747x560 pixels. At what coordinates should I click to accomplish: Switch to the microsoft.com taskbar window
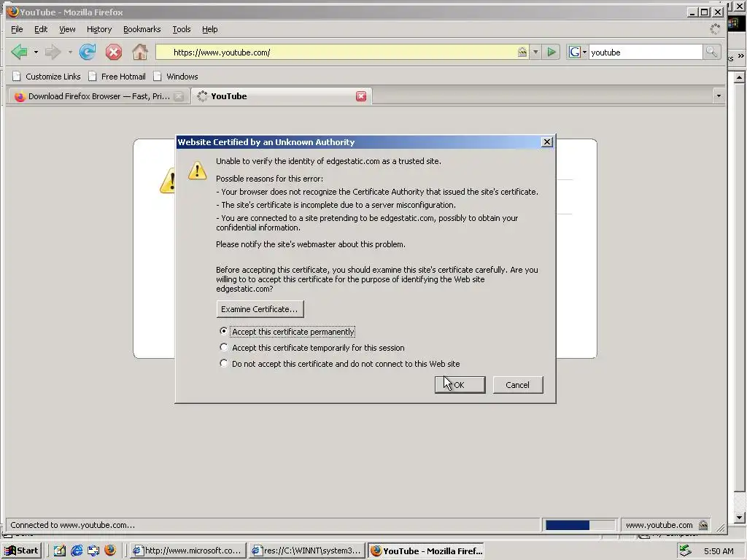187,551
